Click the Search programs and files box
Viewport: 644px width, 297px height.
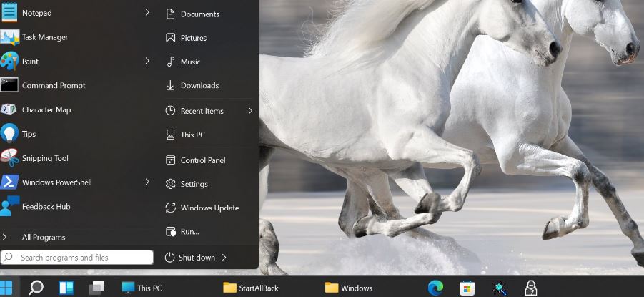coord(77,258)
